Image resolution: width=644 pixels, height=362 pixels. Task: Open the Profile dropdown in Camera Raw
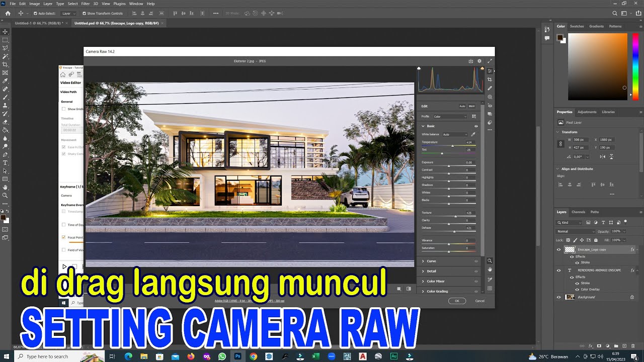point(450,117)
